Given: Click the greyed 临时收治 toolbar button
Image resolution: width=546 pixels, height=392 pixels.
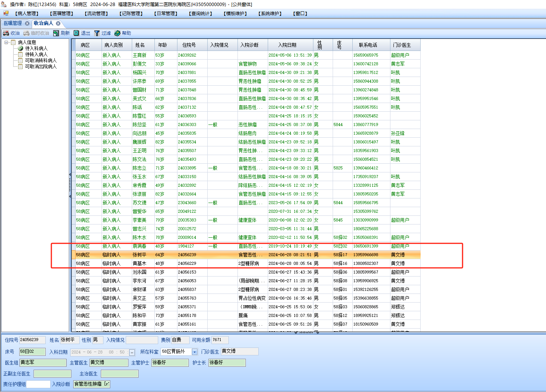Looking at the screenshot, I should coord(36,33).
